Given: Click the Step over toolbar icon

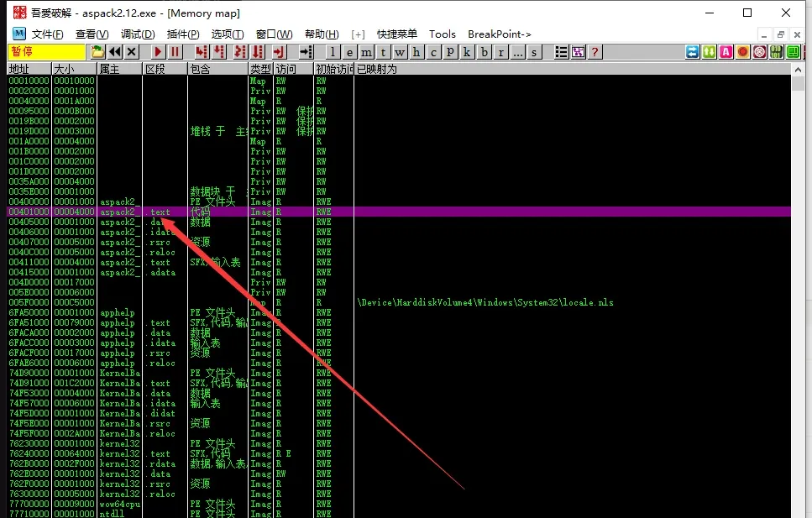Looking at the screenshot, I should pyautogui.click(x=219, y=52).
